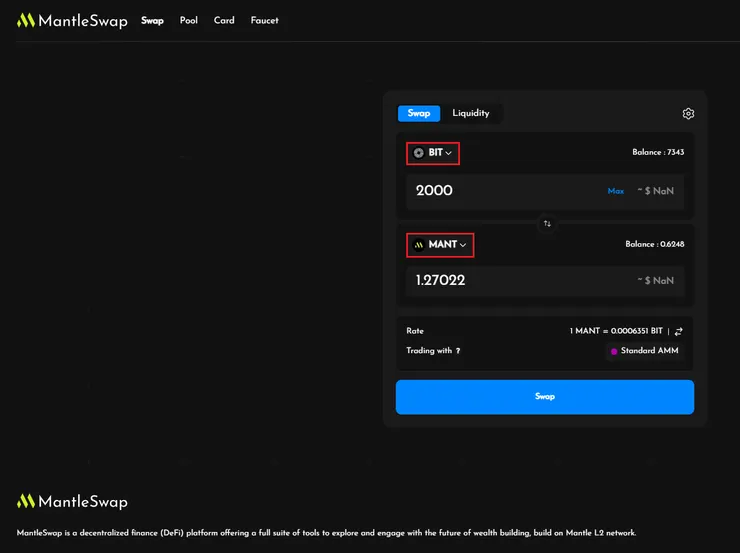Open the Card page

[x=224, y=20]
